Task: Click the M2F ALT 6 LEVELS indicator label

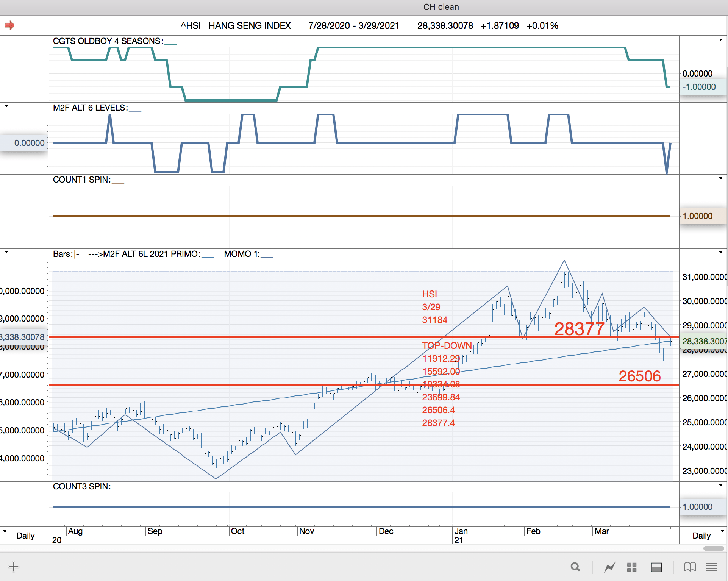Action: (x=91, y=108)
